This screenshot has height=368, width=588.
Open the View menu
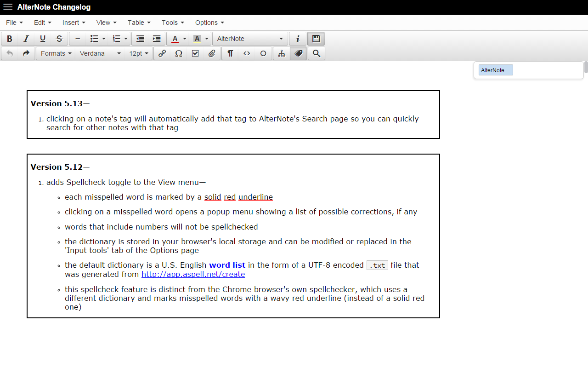click(x=107, y=23)
